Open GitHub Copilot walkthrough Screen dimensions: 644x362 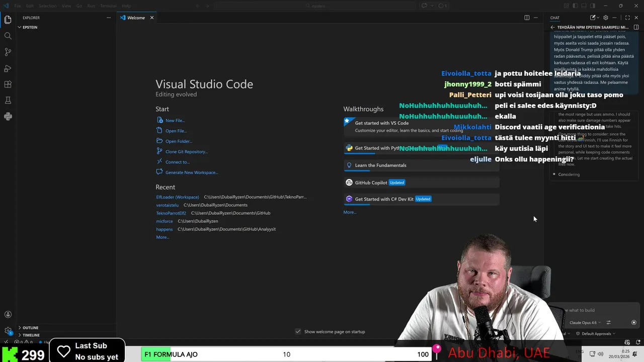[x=421, y=183]
